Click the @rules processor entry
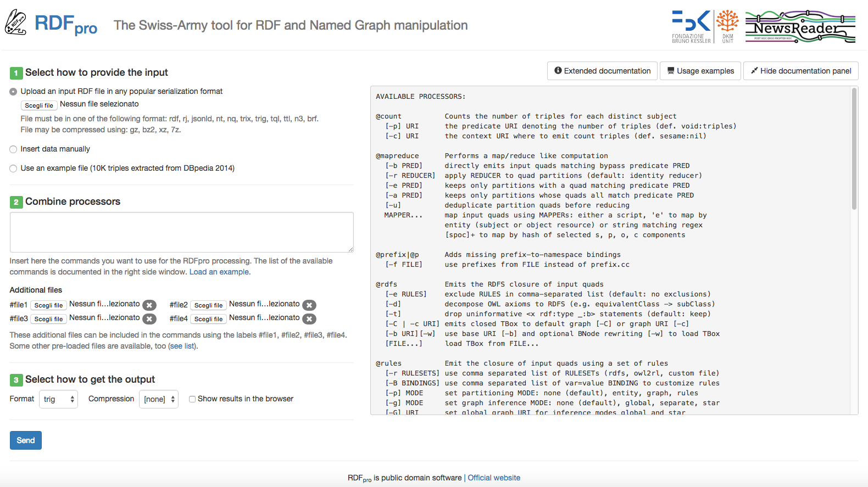 [388, 363]
